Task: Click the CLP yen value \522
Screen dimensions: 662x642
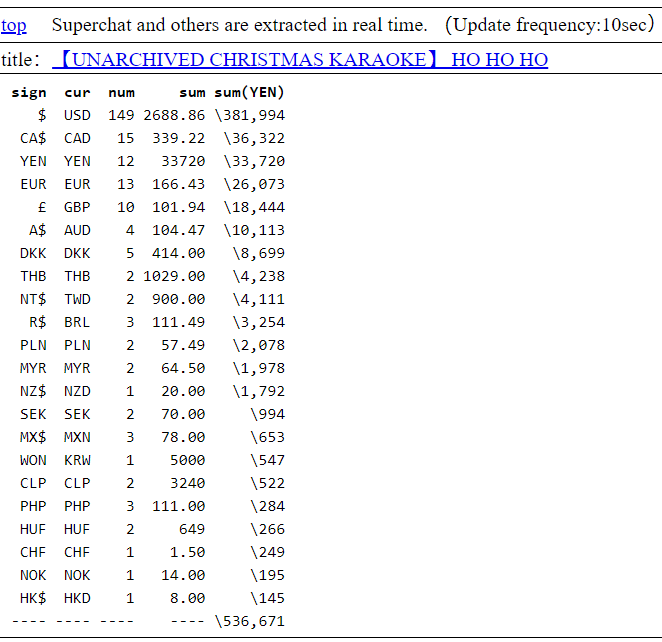Action: (x=267, y=483)
